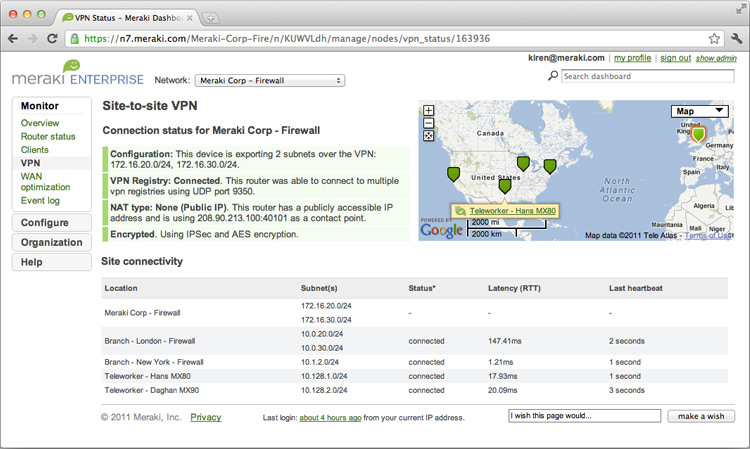
Task: Select the Great Lakes map marker
Action: point(523,164)
